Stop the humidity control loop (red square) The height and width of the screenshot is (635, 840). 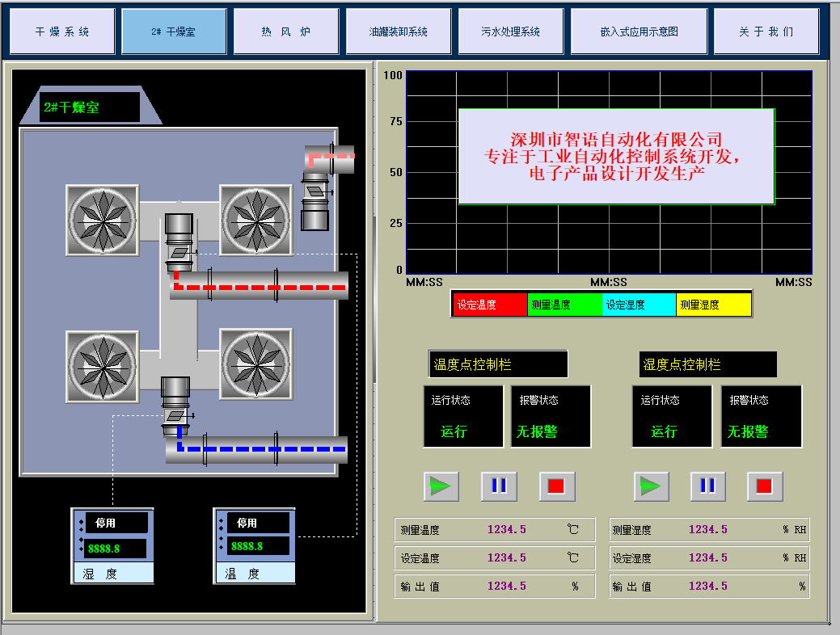pyautogui.click(x=765, y=486)
